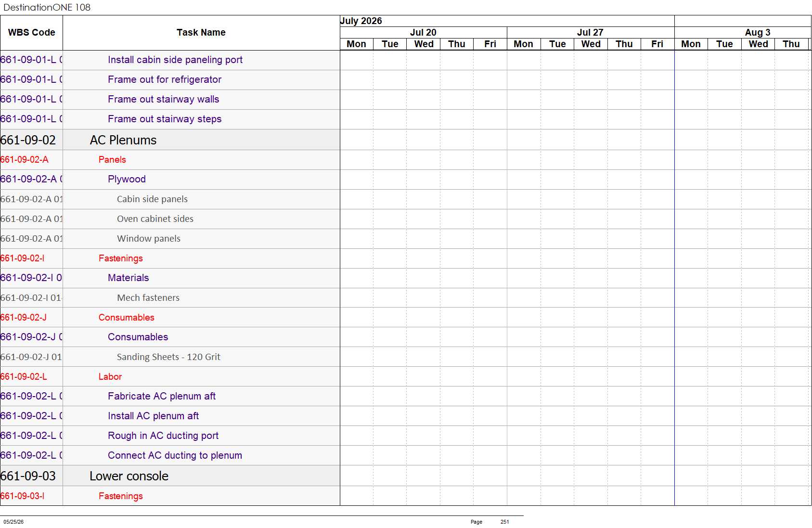812x528 pixels.
Task: Click 'Wed' under week Aug 3
Action: pos(758,44)
